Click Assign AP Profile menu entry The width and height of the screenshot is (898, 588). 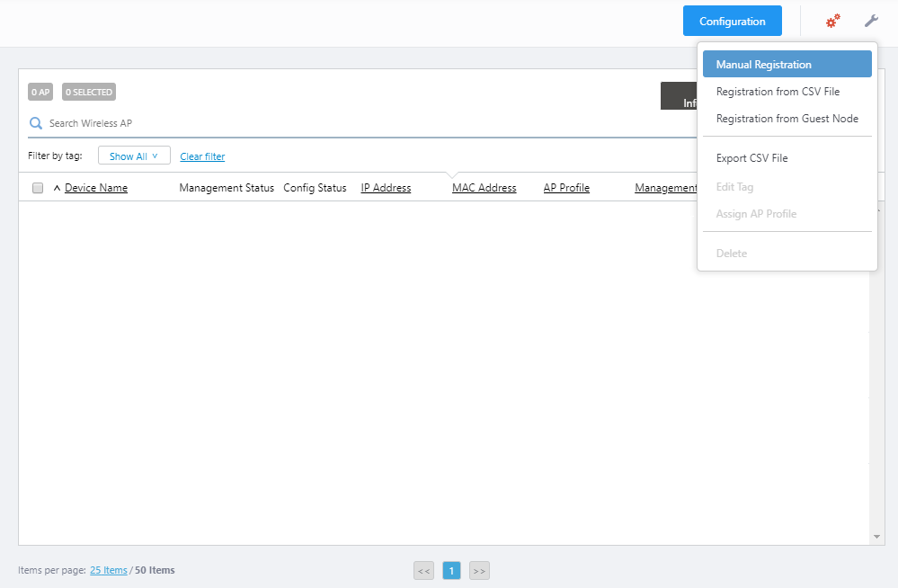pyautogui.click(x=787, y=214)
